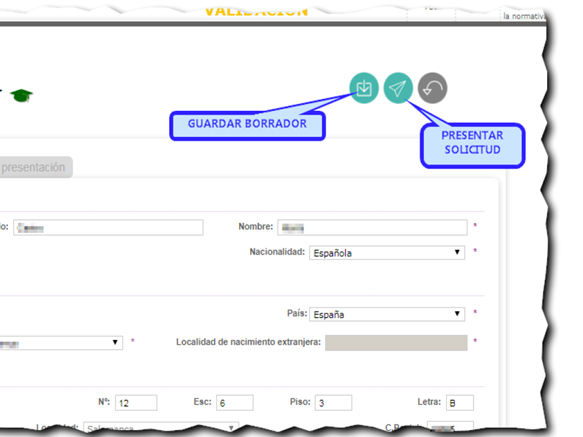Click the Localidad de nacimiento extranjera field
This screenshot has width=583, height=437.
click(x=396, y=343)
